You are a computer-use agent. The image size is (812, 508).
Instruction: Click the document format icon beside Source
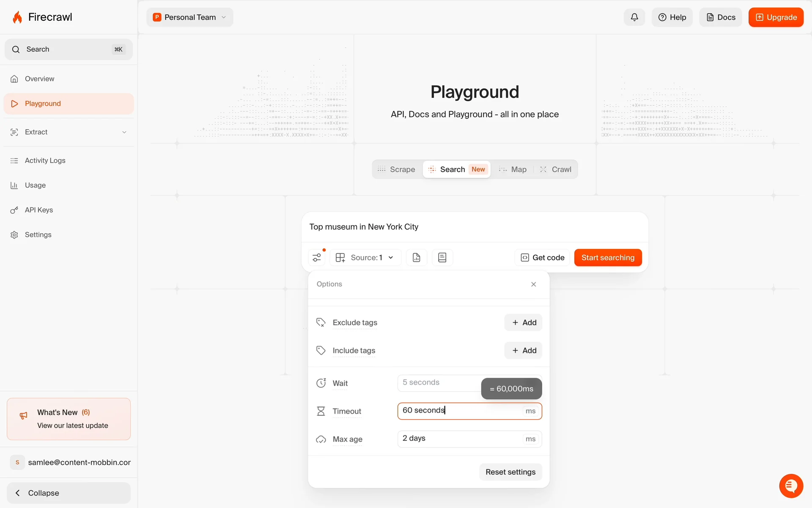(417, 257)
